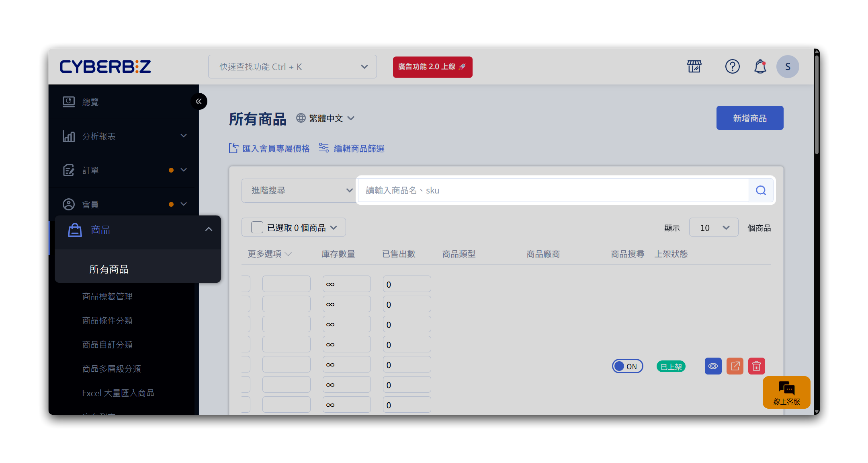Expand the 繁體中文 language selector

326,118
